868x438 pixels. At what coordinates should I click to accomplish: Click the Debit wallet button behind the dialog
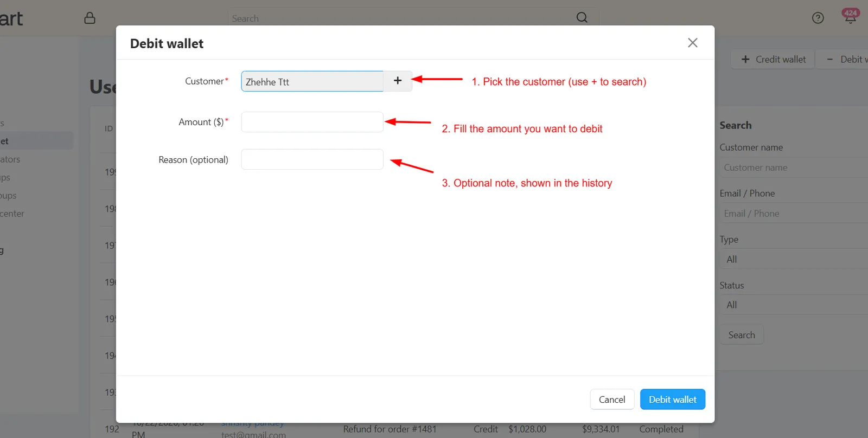pyautogui.click(x=843, y=59)
